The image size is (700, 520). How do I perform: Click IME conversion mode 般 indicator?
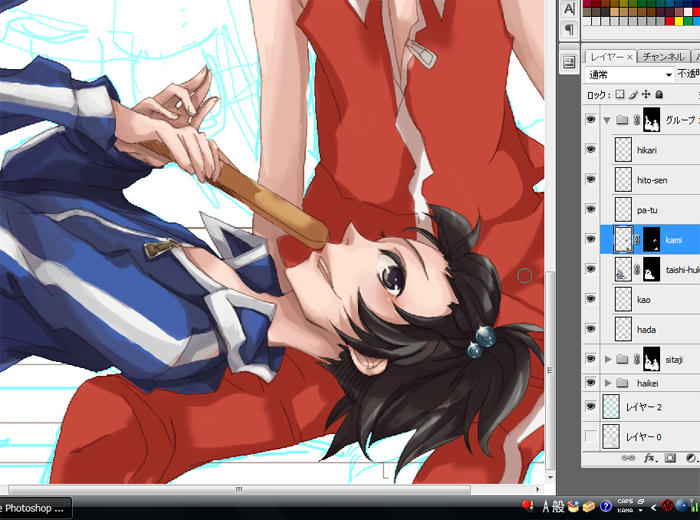tap(558, 506)
